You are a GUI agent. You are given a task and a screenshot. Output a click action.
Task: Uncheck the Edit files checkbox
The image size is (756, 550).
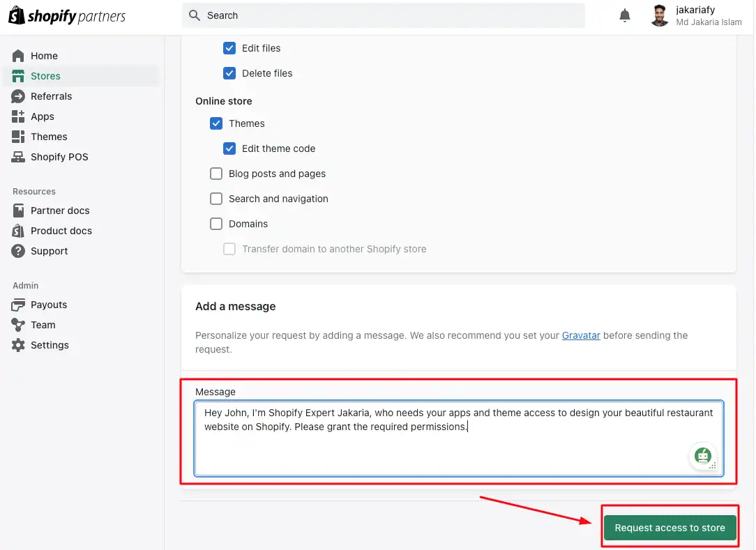229,48
